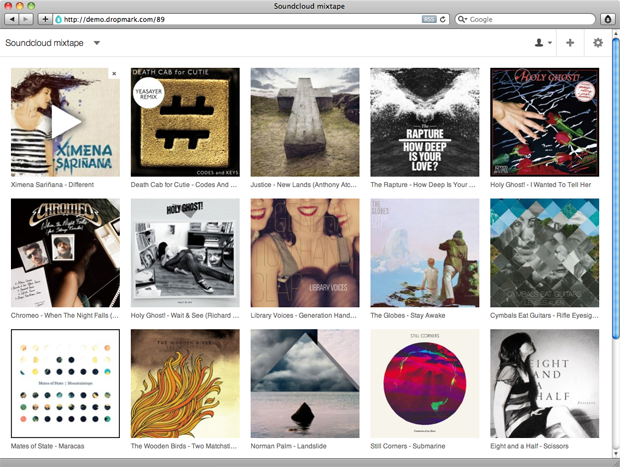The height and width of the screenshot is (467, 620).
Task: Click 'Death Cab for Cutie - Codes And' caption
Action: [184, 185]
